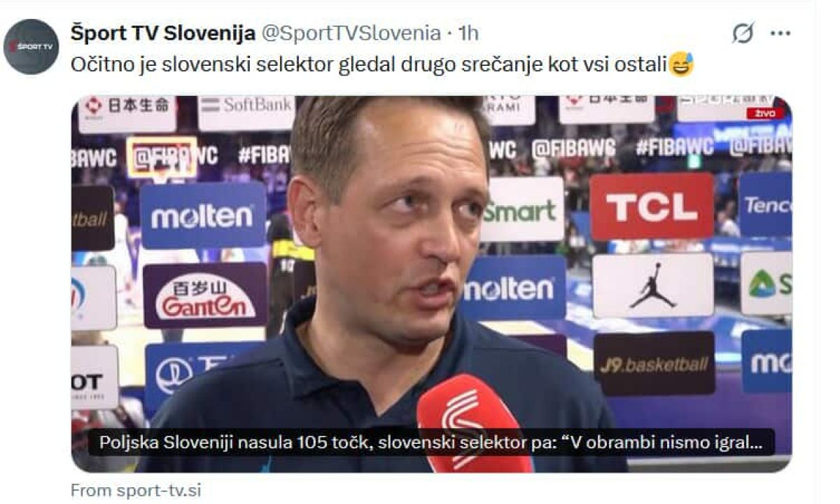Viewport: 840px width, 504px height.
Task: Click the Šport TV Slovenija display name
Action: tap(163, 32)
